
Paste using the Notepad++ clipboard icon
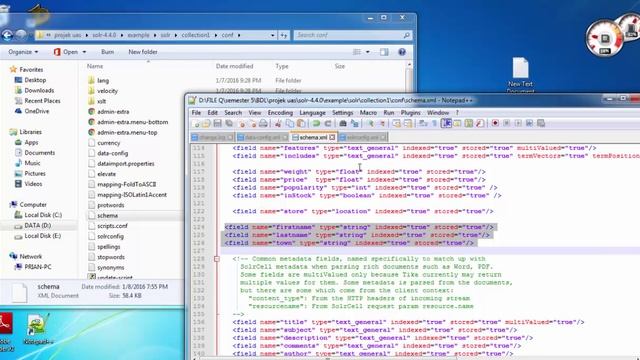tap(301, 123)
